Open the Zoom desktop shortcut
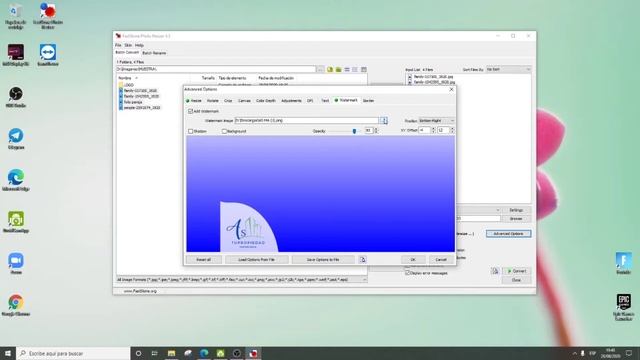 pyautogui.click(x=16, y=263)
